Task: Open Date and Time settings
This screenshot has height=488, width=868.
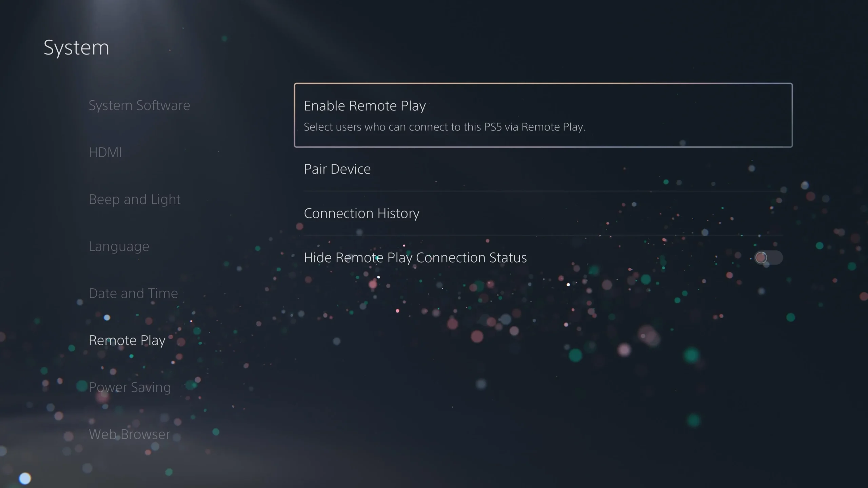Action: pyautogui.click(x=133, y=292)
